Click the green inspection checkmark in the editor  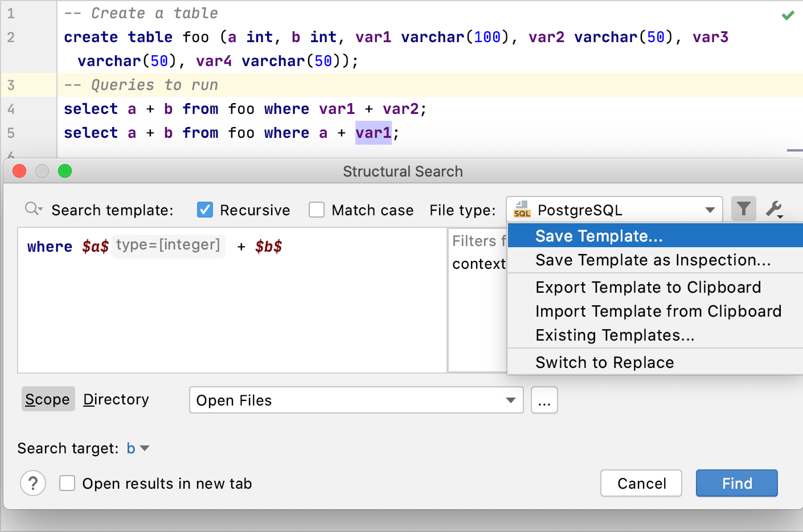pos(788,17)
